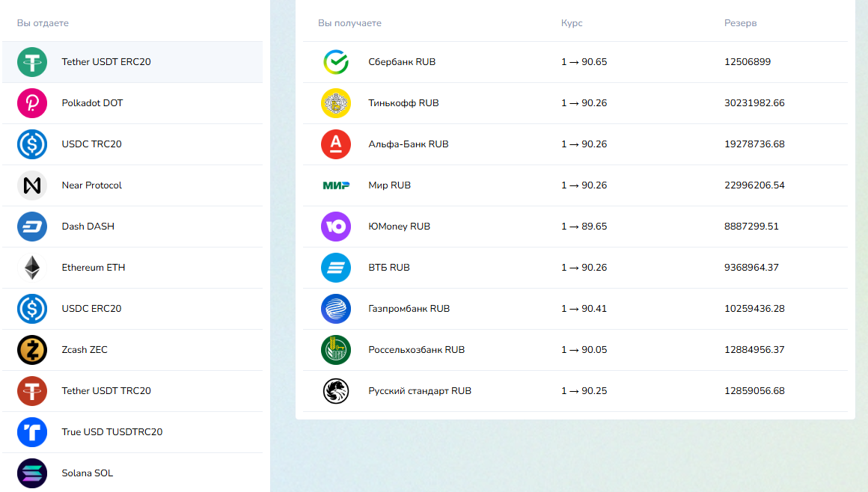Click the True USD TUSDTRC20 icon

click(x=32, y=432)
